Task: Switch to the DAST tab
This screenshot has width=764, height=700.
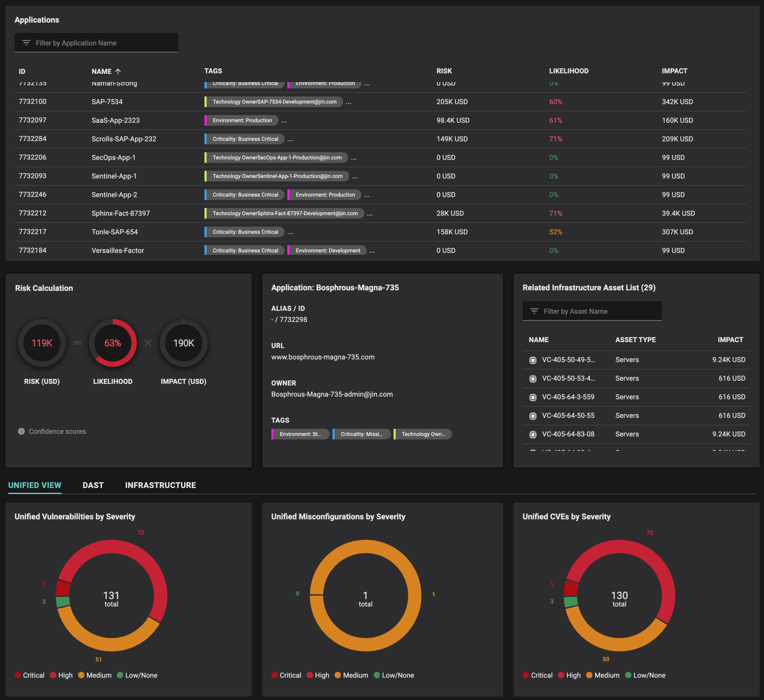Action: 93,485
